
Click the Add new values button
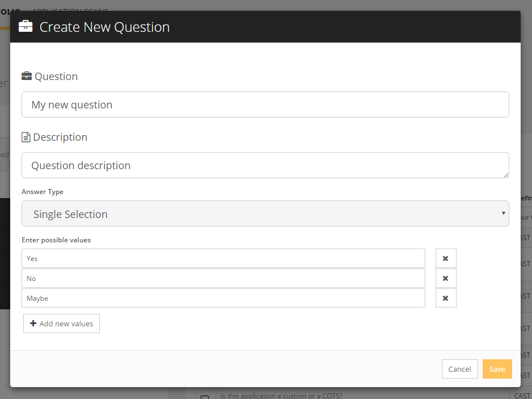(x=61, y=324)
